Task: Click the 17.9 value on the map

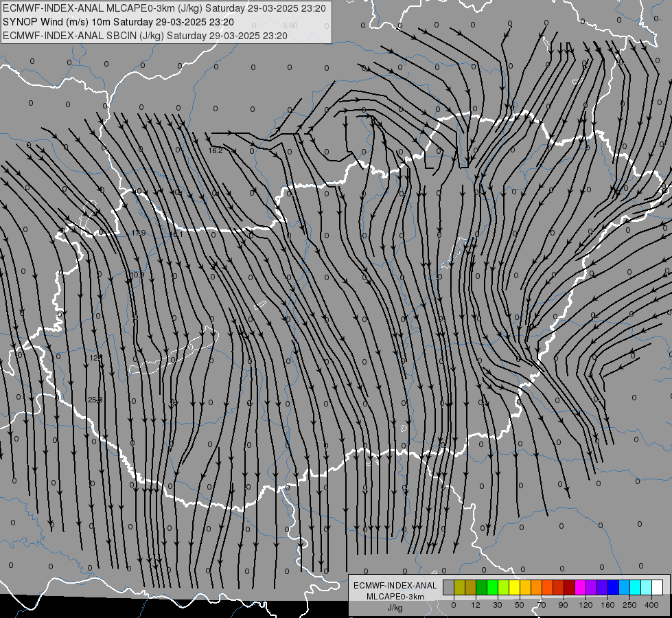Action: click(139, 233)
